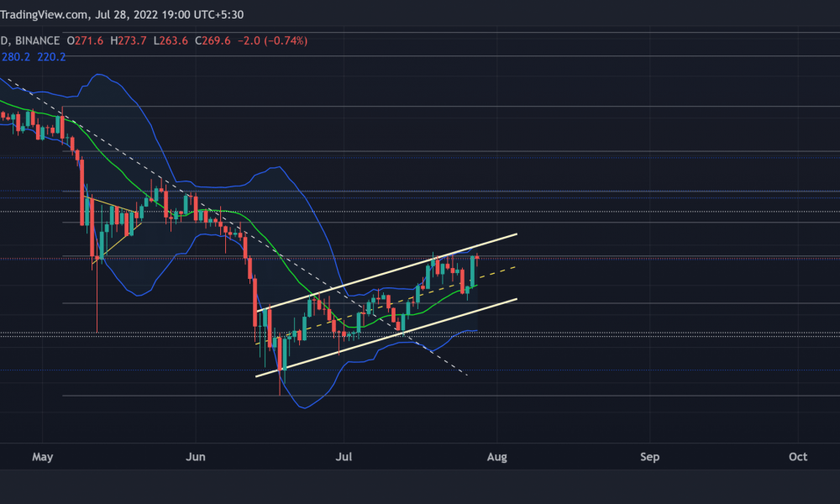The width and height of the screenshot is (840, 504).
Task: Select the upper white ascending channel line
Action: click(386, 273)
